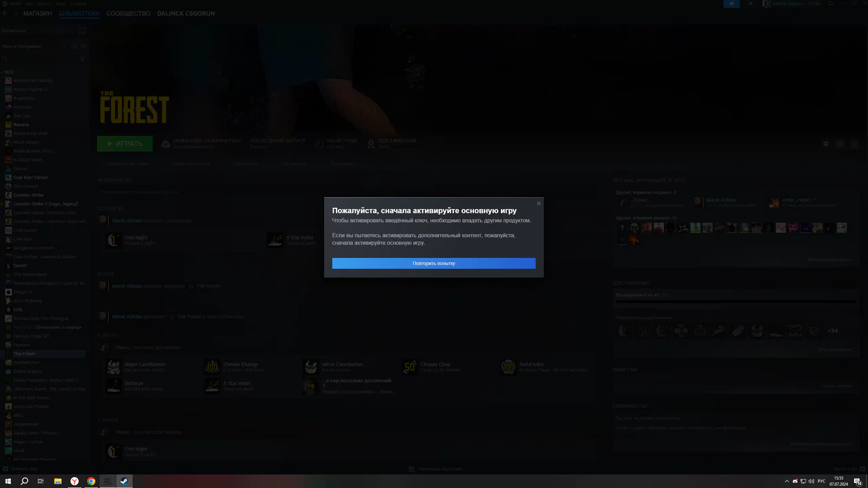Open Google Chrome from the taskbar

tap(91, 481)
